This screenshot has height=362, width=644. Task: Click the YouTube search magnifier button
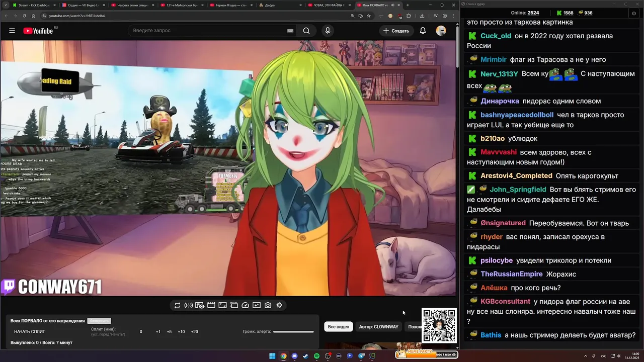pos(306,31)
